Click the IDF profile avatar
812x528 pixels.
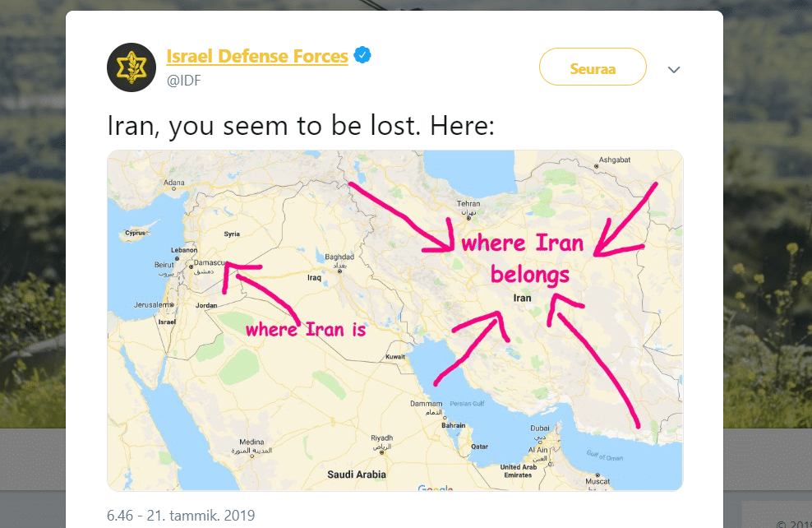point(131,67)
